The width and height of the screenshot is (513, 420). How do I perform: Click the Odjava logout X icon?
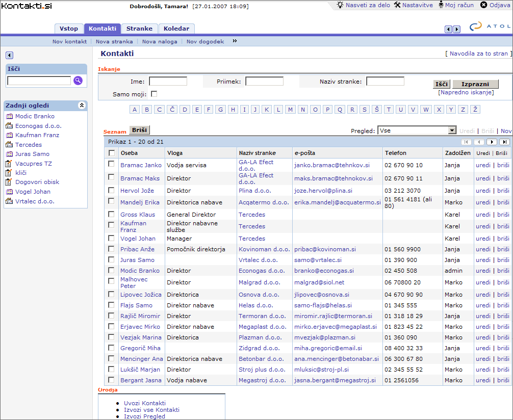tap(483, 5)
